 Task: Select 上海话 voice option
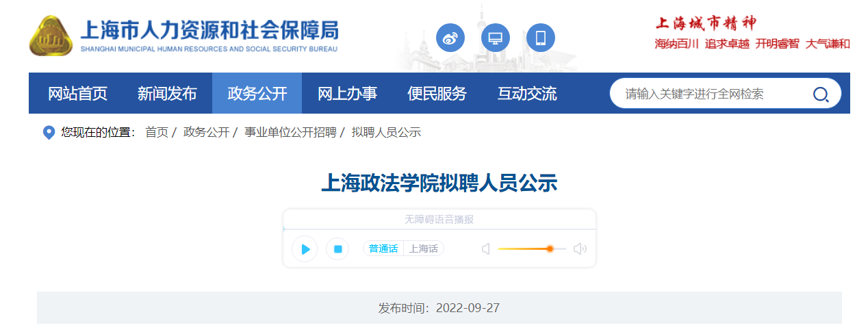pos(424,248)
